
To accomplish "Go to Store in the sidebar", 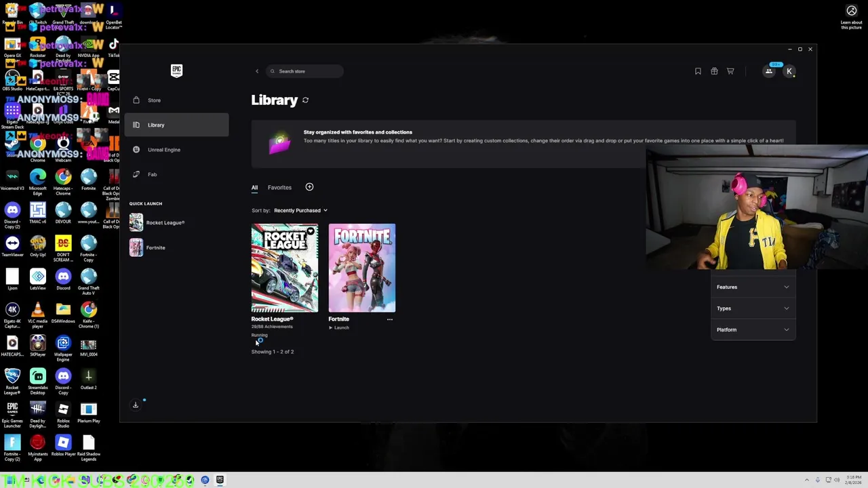I will coord(176,100).
